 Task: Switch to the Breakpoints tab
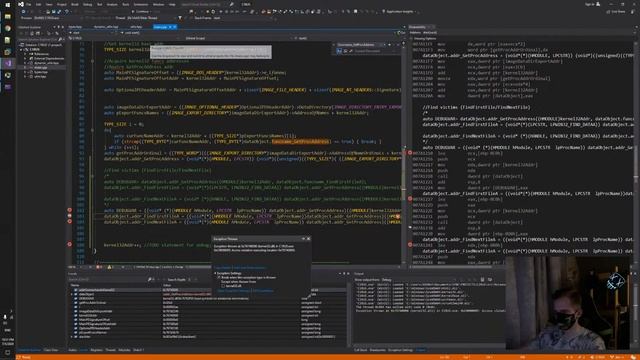click(378, 350)
